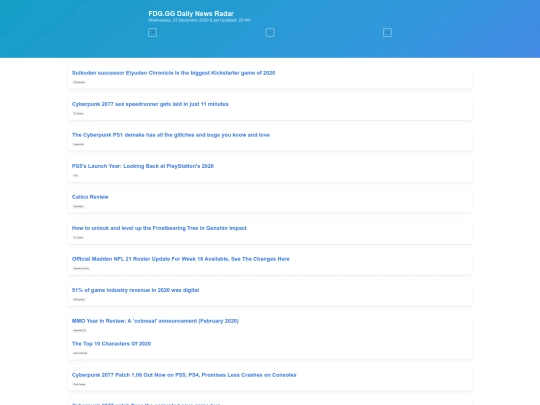Click the FDG.GG Daily News Radar title

click(191, 13)
